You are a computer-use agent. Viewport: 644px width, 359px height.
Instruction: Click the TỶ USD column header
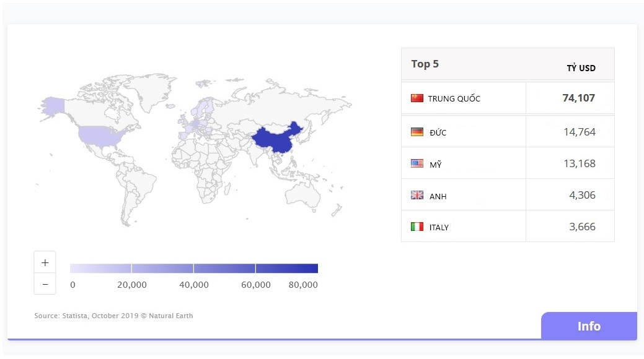click(581, 68)
